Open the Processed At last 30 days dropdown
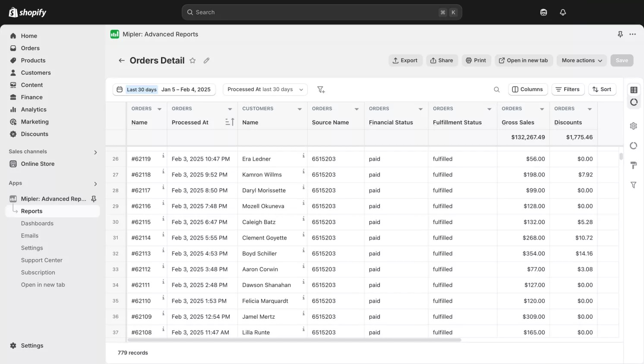 pyautogui.click(x=265, y=89)
